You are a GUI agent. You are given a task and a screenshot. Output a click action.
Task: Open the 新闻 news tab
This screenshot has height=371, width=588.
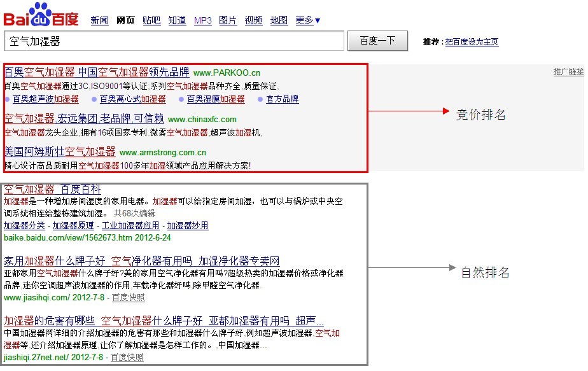99,20
